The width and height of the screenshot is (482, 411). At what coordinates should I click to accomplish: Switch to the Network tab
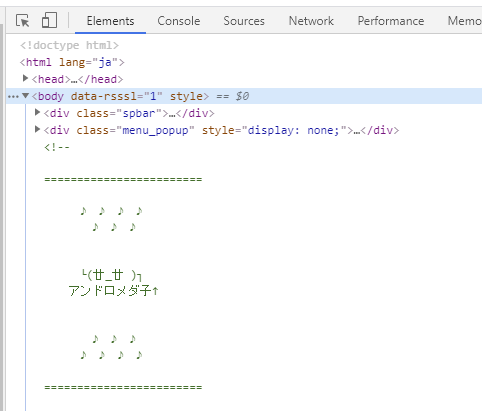click(311, 21)
